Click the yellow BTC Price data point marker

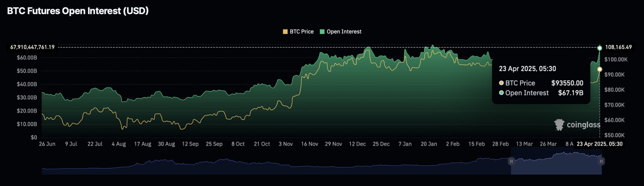click(x=600, y=69)
